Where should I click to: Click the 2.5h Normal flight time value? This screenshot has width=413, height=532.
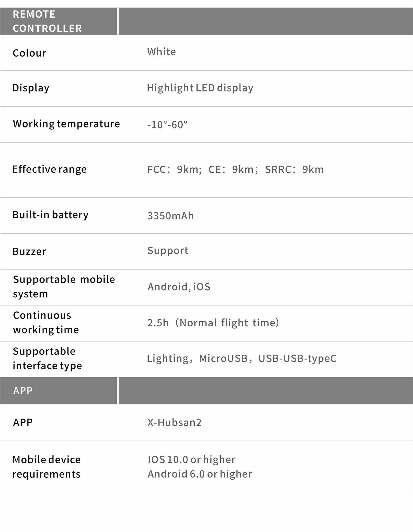(x=213, y=323)
